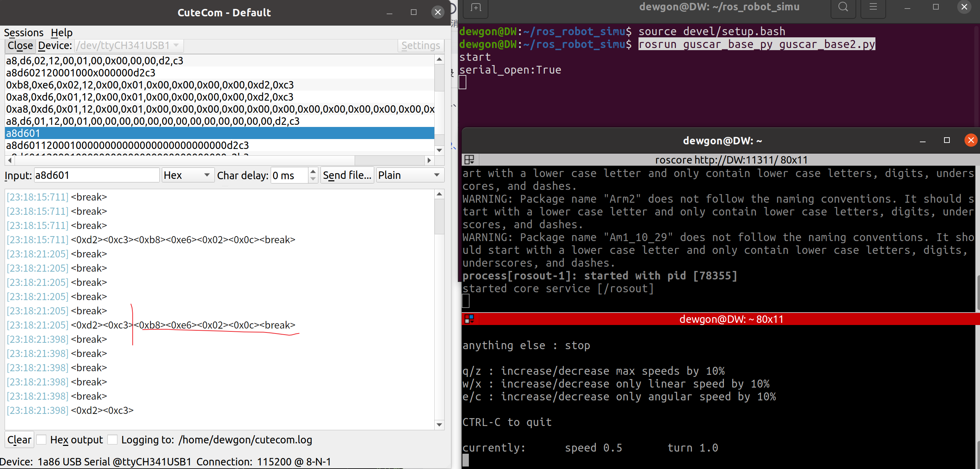Open the Help menu
The image size is (980, 469).
point(62,33)
